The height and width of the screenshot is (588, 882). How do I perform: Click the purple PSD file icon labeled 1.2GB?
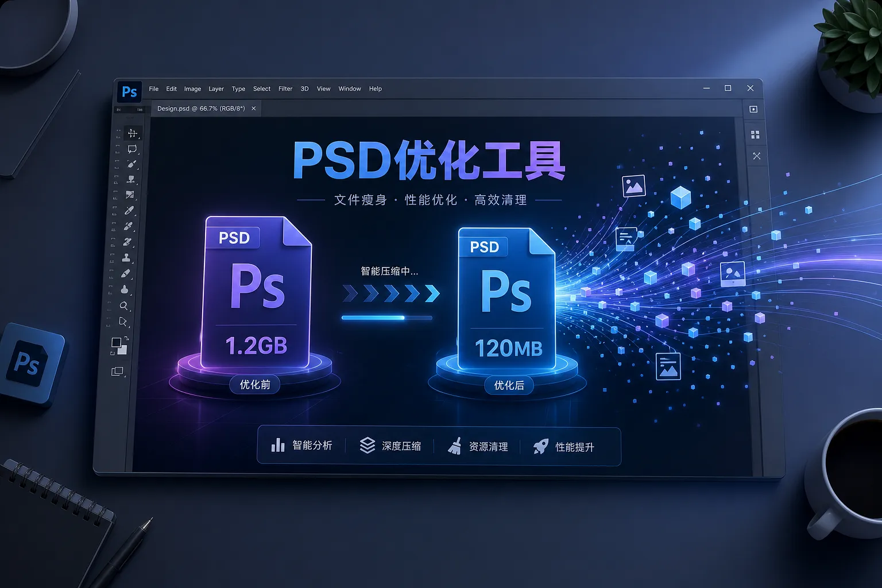click(x=257, y=292)
